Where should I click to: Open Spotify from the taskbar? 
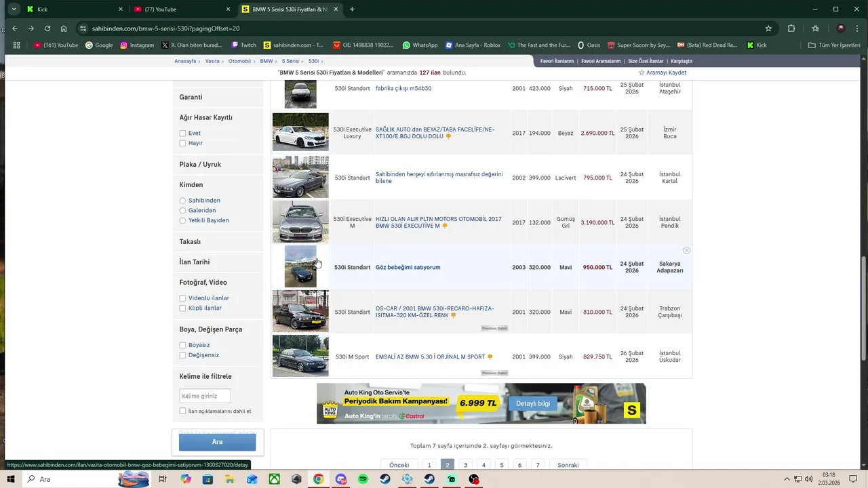[x=363, y=479]
